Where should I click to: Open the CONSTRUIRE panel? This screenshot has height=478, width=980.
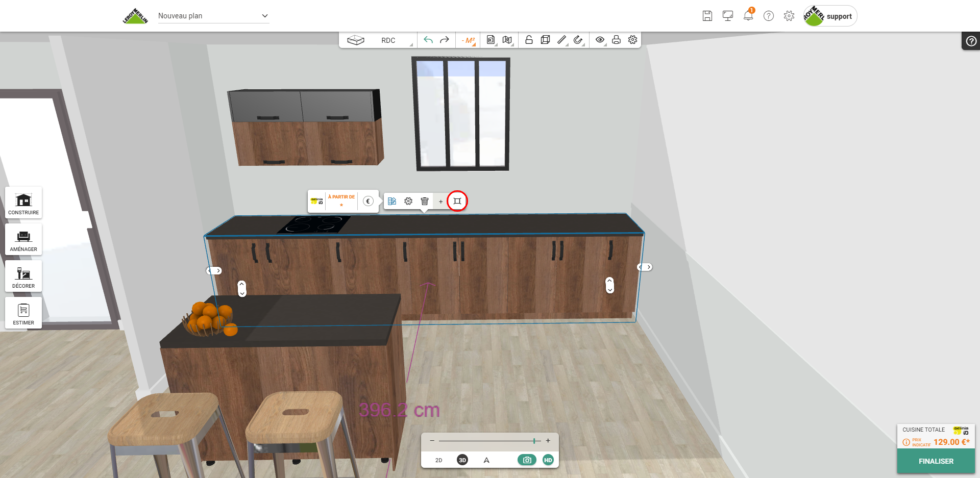[x=23, y=203]
